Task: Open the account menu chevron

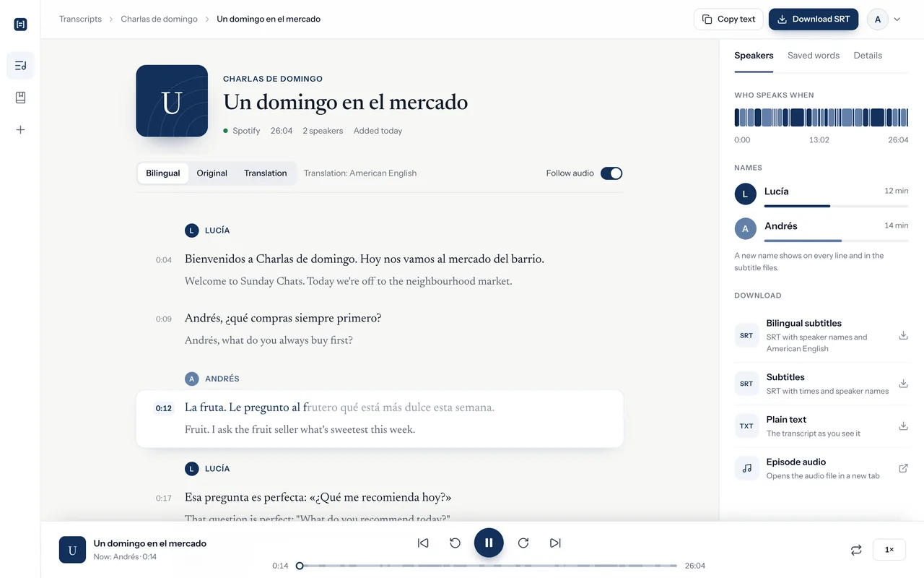Action: click(x=897, y=20)
